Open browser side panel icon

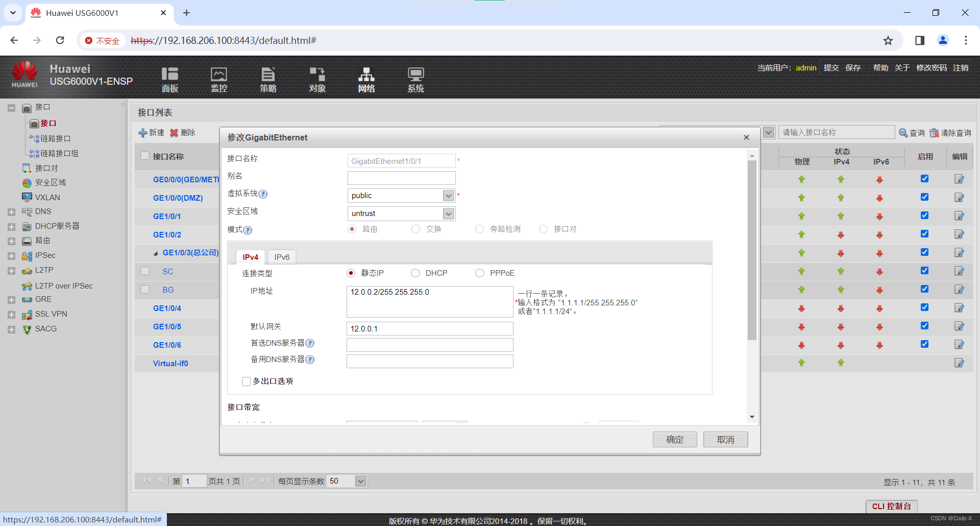(920, 40)
